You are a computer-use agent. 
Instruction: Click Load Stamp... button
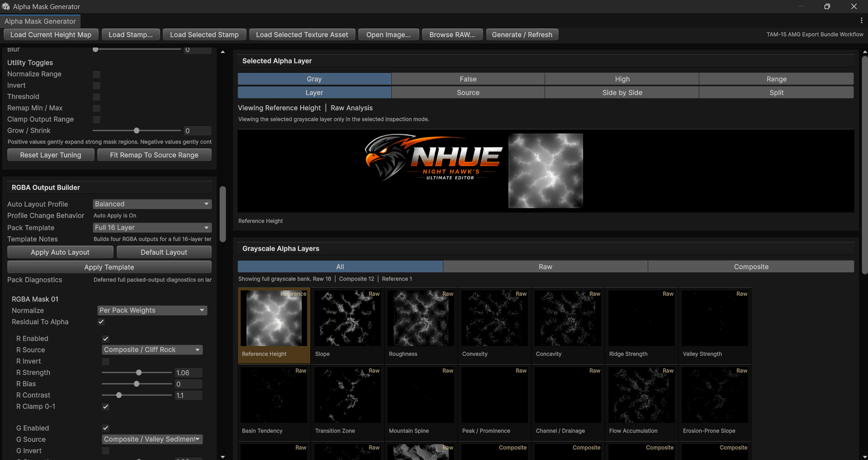pos(131,35)
